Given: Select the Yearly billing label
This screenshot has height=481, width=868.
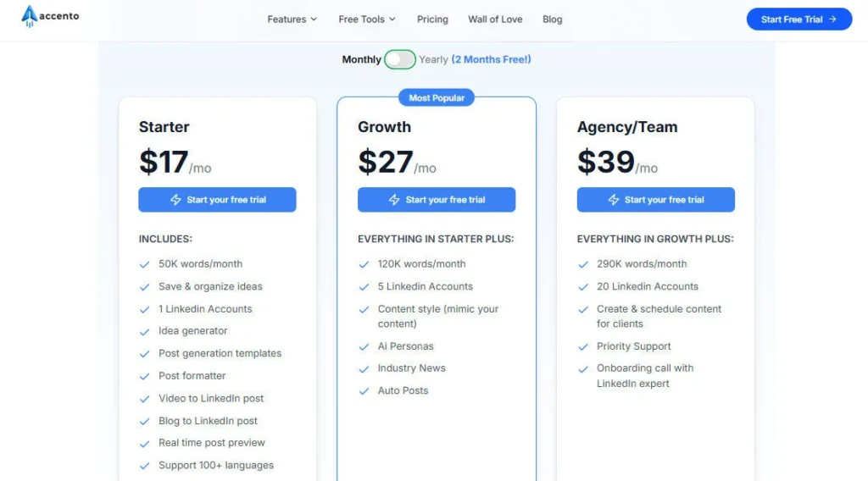Looking at the screenshot, I should click(433, 59).
